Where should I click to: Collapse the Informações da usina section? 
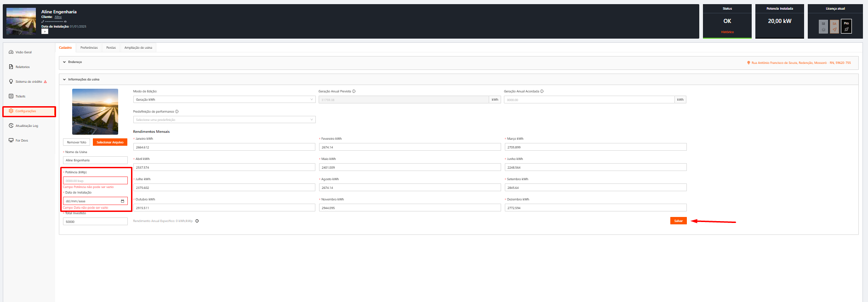[x=64, y=80]
